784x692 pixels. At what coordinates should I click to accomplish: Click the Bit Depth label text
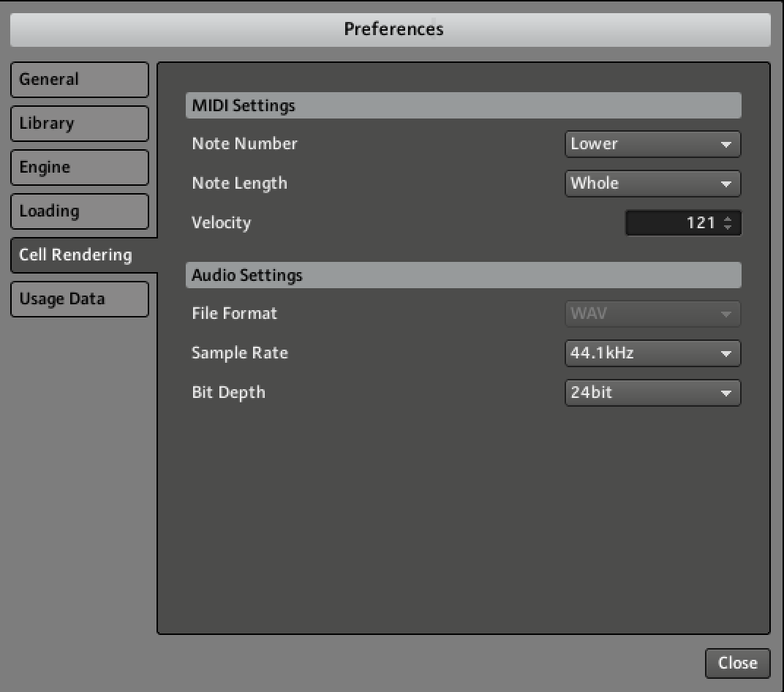[228, 393]
